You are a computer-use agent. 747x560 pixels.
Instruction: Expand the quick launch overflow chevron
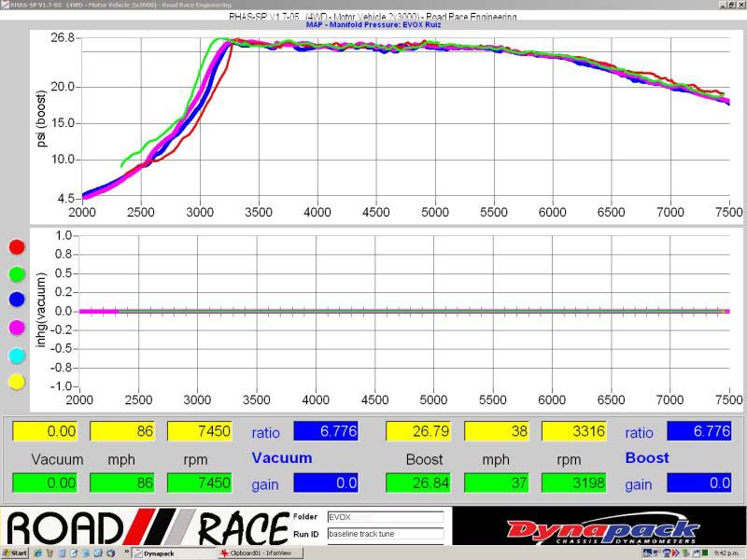click(x=126, y=552)
